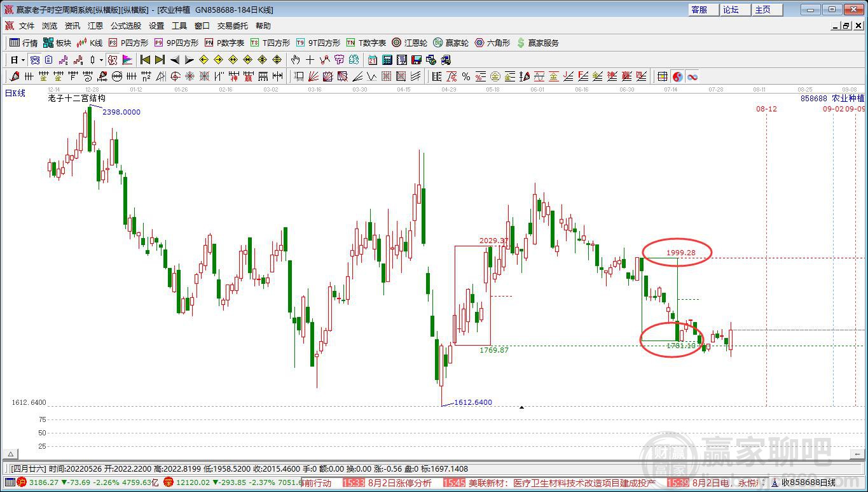Click the colored grid table icon

(x=663, y=76)
